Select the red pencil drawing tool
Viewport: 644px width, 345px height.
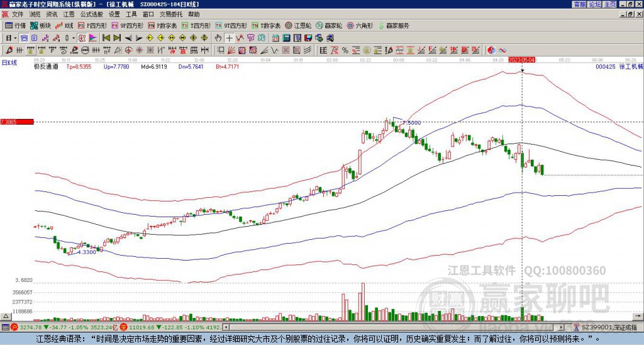pos(8,50)
